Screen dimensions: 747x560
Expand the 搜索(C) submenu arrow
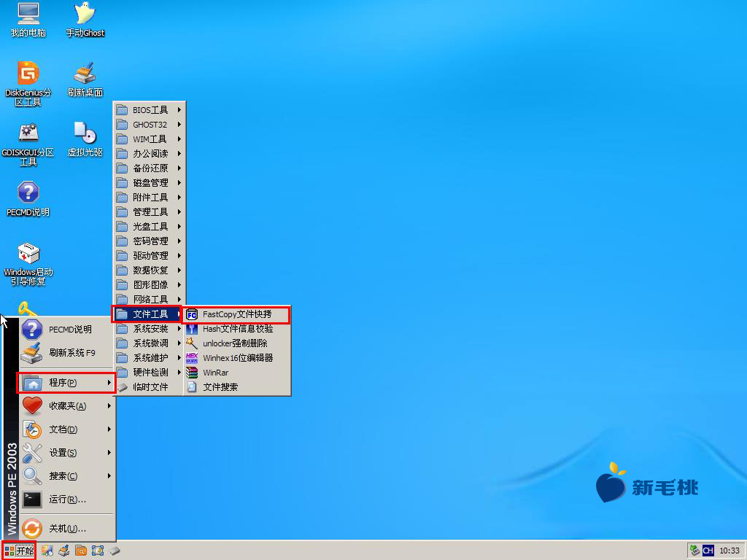tap(109, 475)
